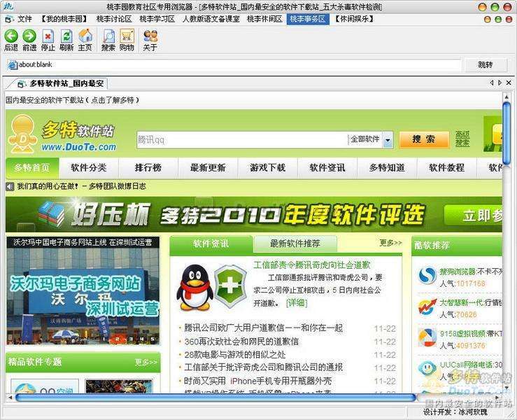Open the 搜索 search toolbar icon

pyautogui.click(x=108, y=35)
